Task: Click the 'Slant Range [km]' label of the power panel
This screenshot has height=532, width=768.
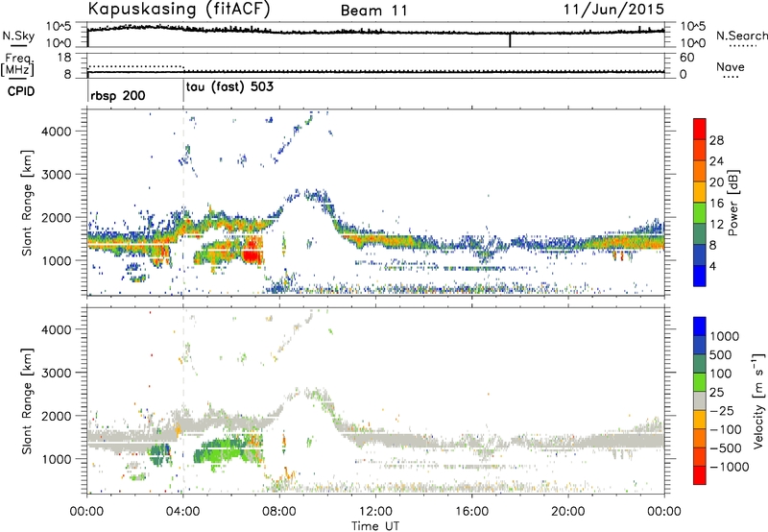Action: [x=27, y=203]
